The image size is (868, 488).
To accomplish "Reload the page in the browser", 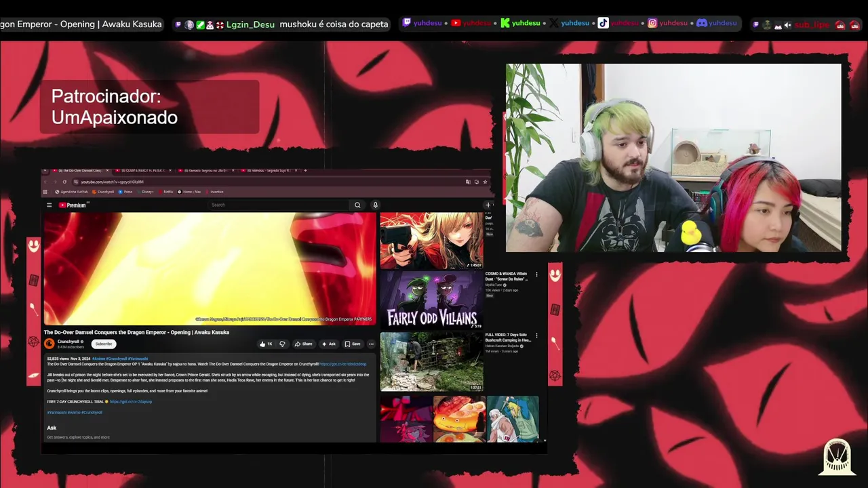I will point(64,182).
